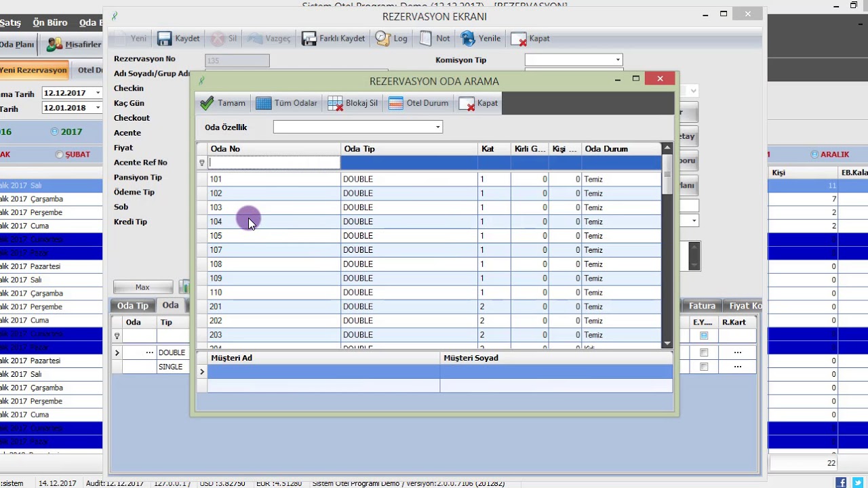Click filter icon in Oda grid behind dialog
Screen dimensions: 868x488
click(x=117, y=336)
